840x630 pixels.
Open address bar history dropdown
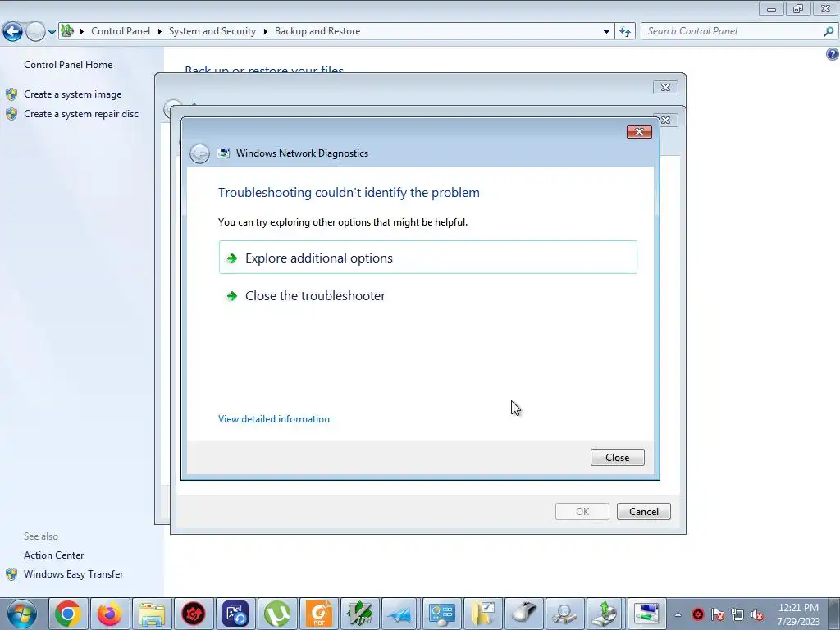coord(606,32)
